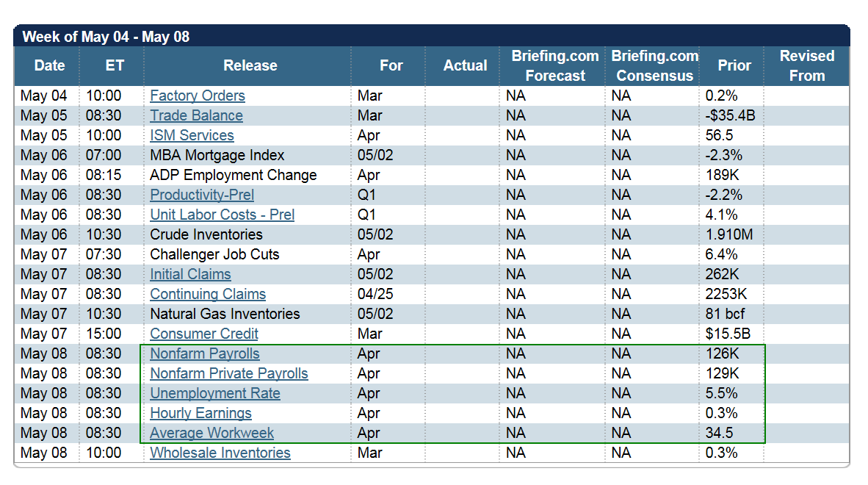Open the Trade Balance link
The width and height of the screenshot is (868, 485).
(197, 115)
